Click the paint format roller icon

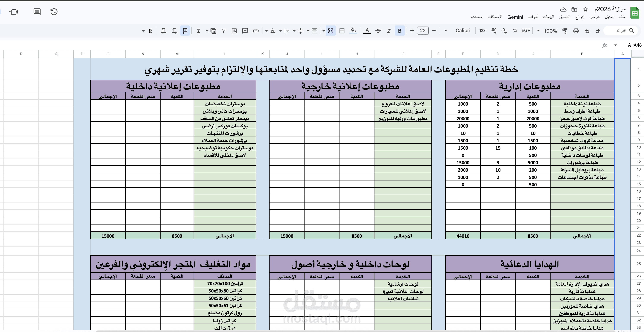click(565, 31)
